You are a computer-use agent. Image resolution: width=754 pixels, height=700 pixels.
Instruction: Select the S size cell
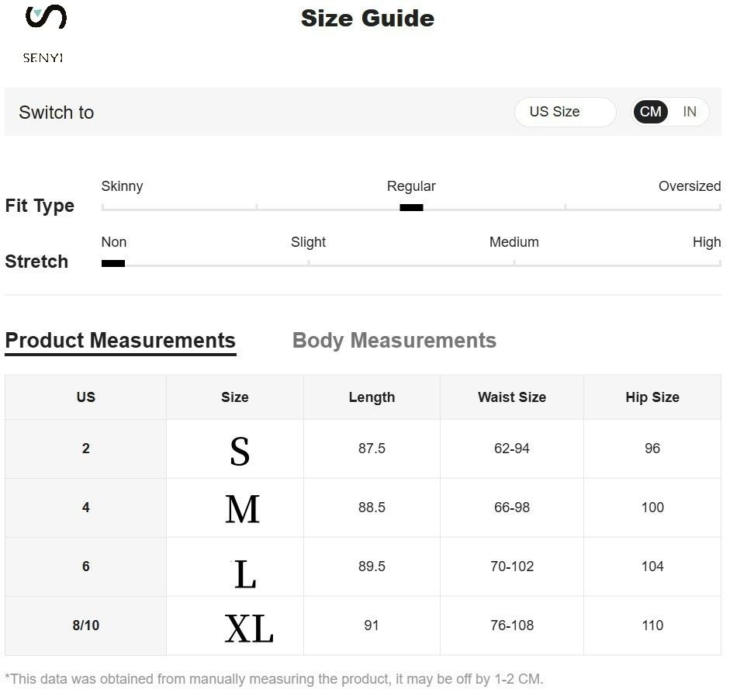coord(240,450)
